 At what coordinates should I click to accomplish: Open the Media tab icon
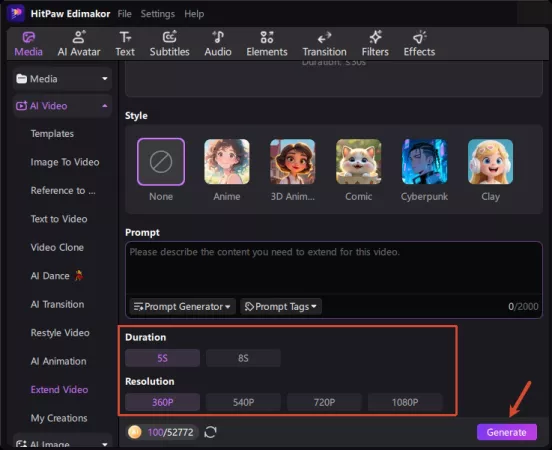tap(29, 37)
